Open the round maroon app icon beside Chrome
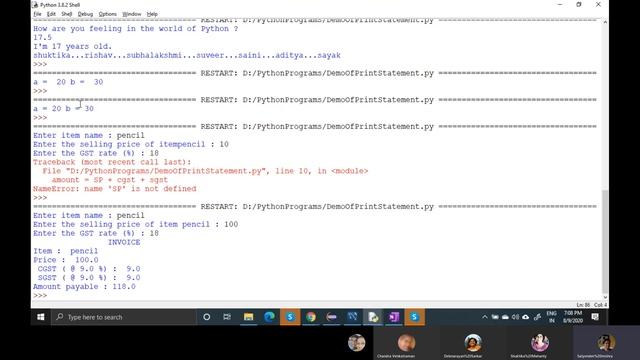 click(x=331, y=317)
